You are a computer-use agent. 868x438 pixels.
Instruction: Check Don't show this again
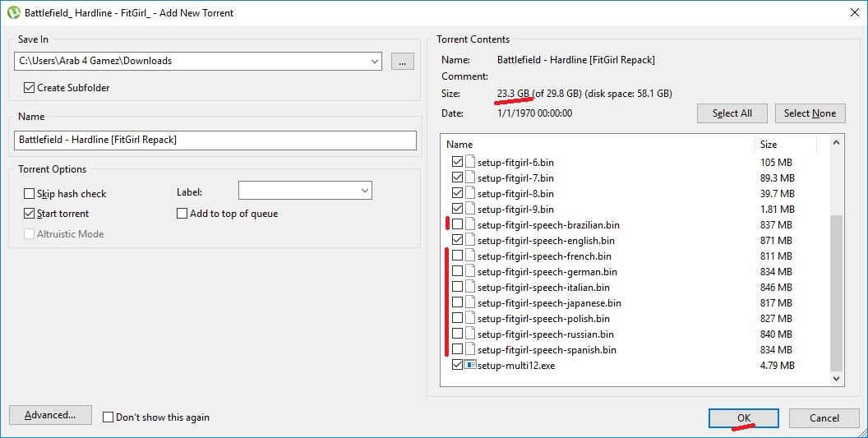tap(108, 417)
